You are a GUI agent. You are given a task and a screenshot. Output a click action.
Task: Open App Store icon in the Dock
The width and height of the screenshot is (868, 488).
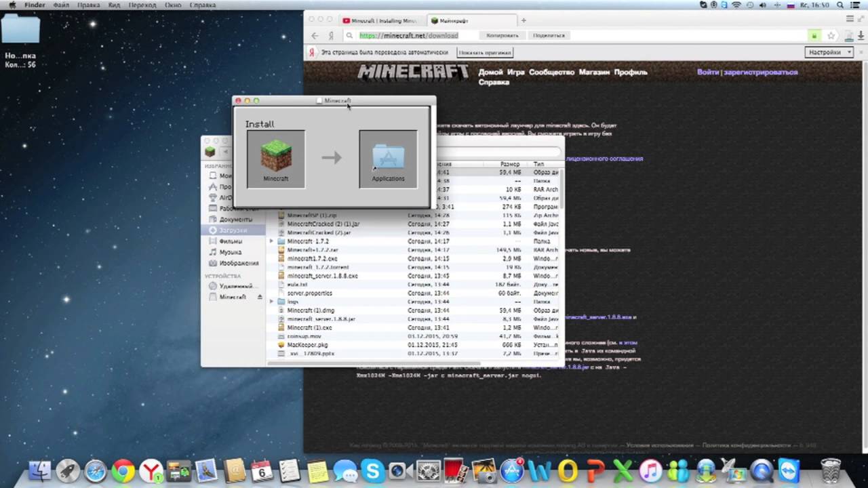(x=512, y=470)
